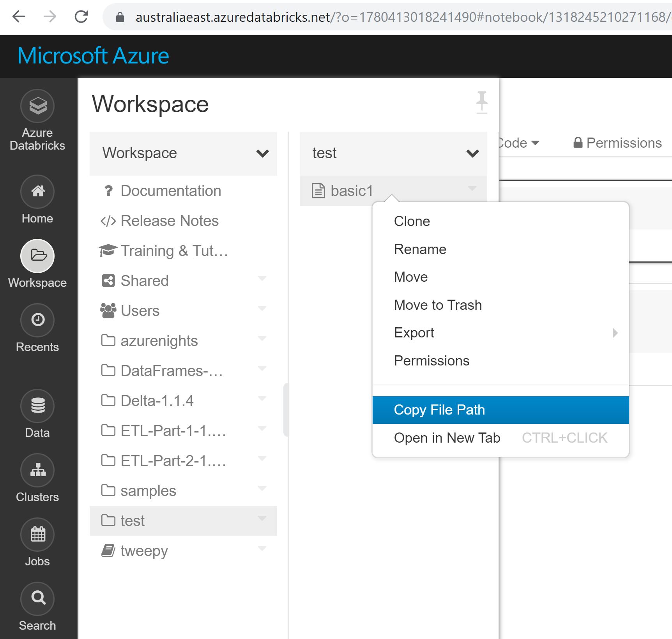Click the basic1 notebook file icon
This screenshot has height=639, width=672.
tap(318, 191)
